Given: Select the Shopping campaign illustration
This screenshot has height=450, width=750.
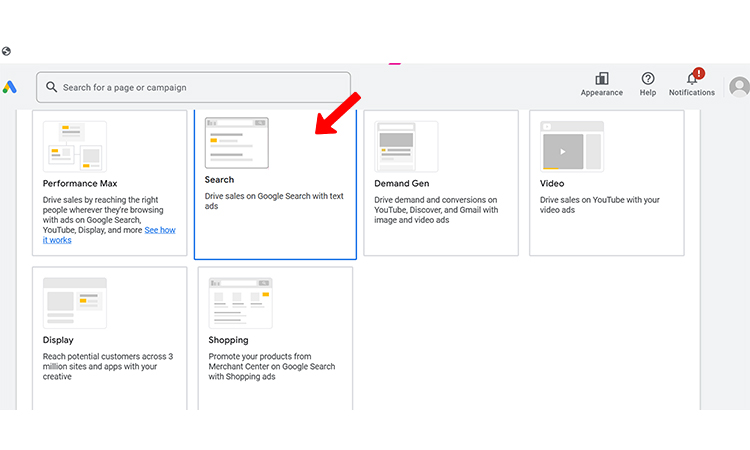Looking at the screenshot, I should [x=241, y=303].
